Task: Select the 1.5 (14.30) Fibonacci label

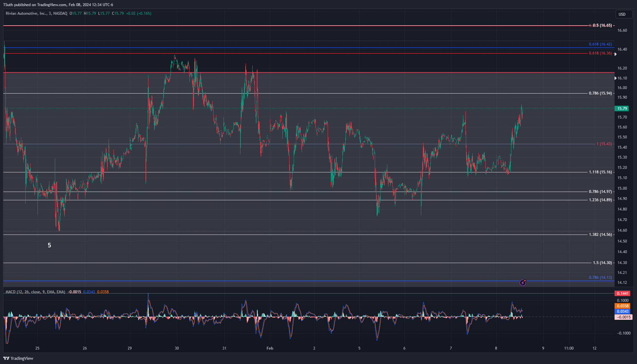Action: [602, 263]
